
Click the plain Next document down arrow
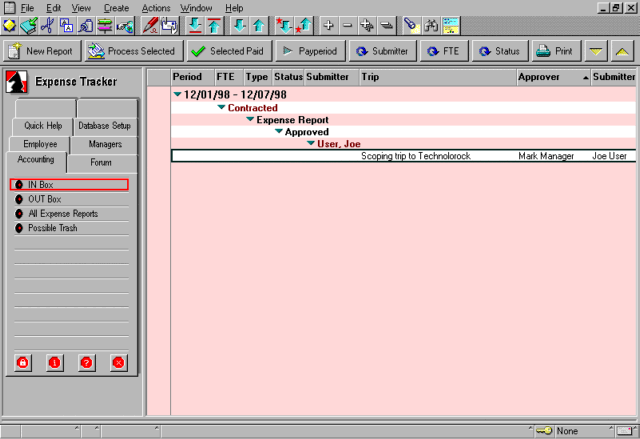click(x=240, y=26)
